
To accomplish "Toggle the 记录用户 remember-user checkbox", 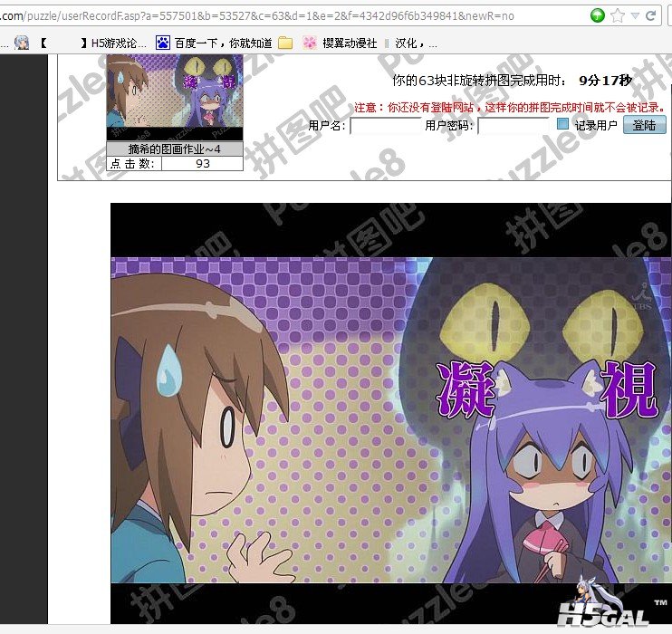I will (562, 124).
